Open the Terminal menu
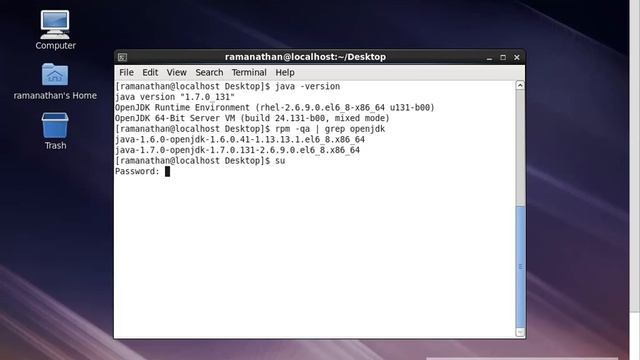 pos(249,72)
